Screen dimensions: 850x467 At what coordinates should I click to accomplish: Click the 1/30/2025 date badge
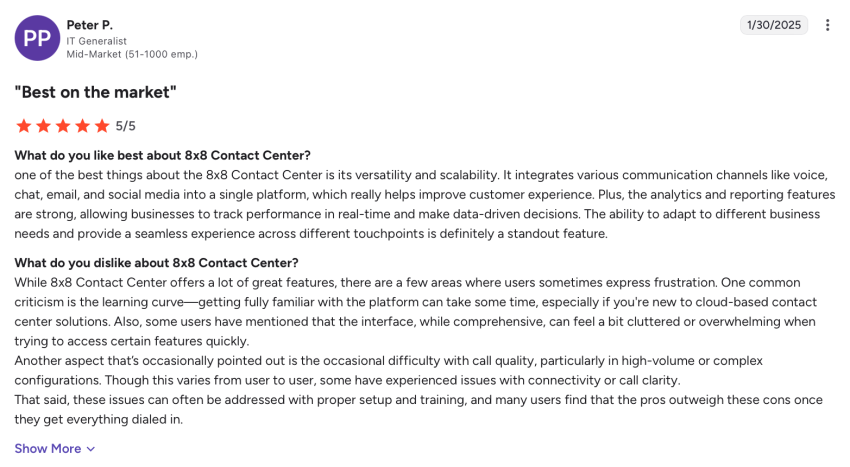coord(773,25)
